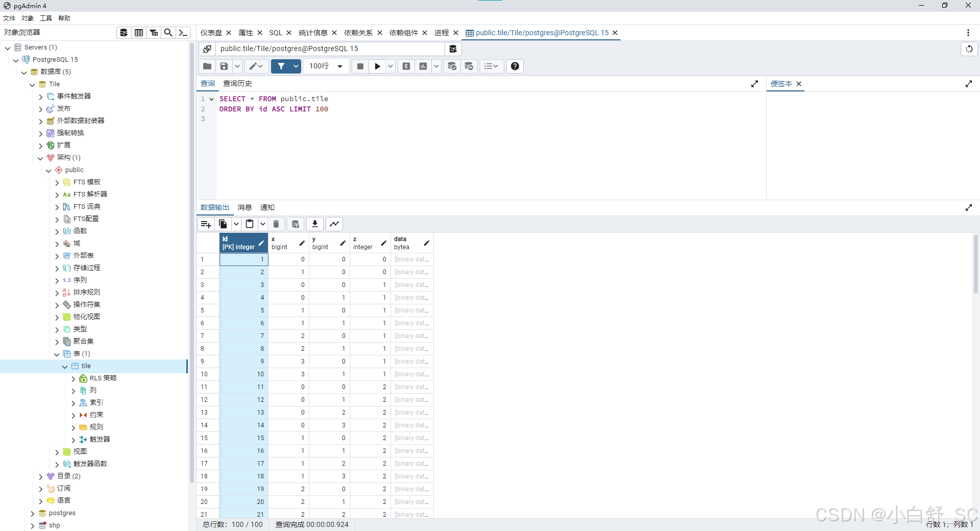Open the 100行 row limit dropdown
This screenshot has width=980, height=531.
coord(326,66)
